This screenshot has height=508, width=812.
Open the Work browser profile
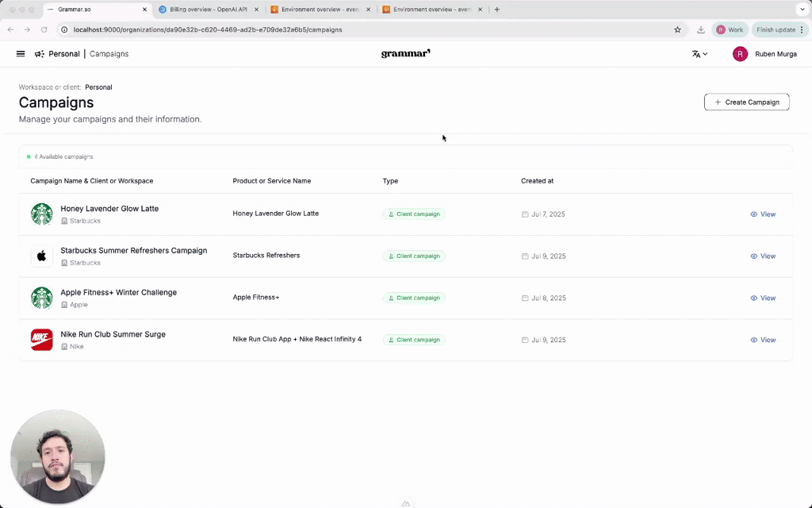click(x=730, y=29)
